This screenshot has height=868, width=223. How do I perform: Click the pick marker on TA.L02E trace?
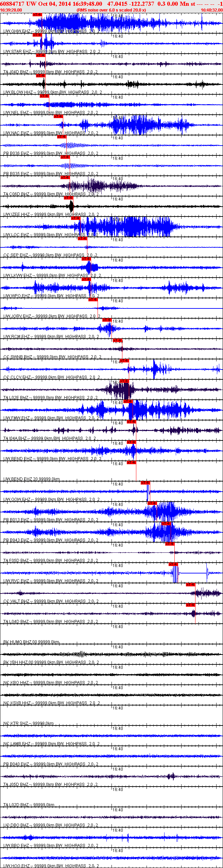pos(124,381)
